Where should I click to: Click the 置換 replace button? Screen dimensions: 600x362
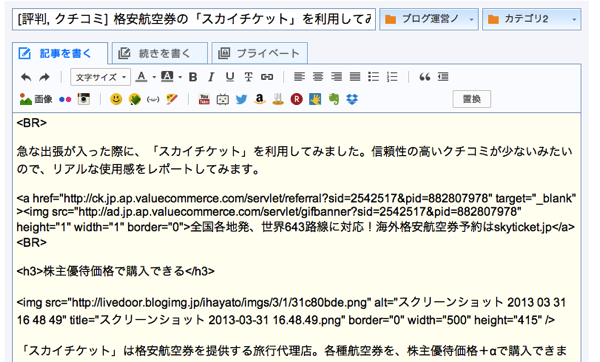(x=471, y=99)
